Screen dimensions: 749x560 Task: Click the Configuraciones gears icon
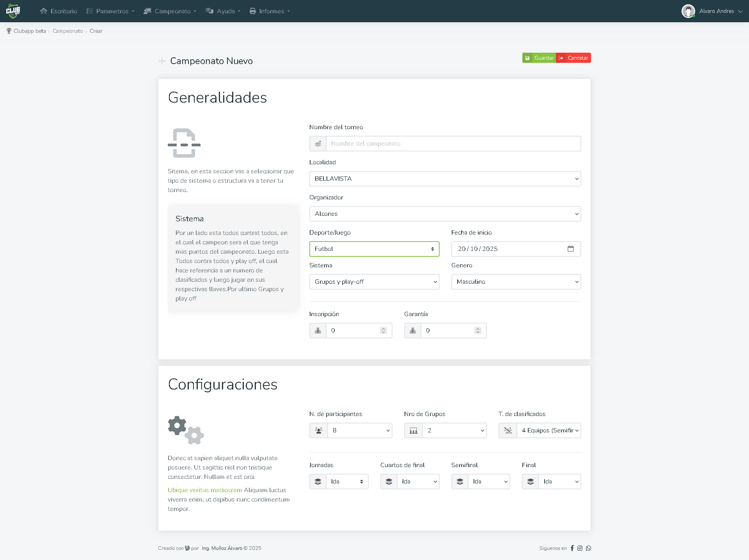pyautogui.click(x=186, y=430)
